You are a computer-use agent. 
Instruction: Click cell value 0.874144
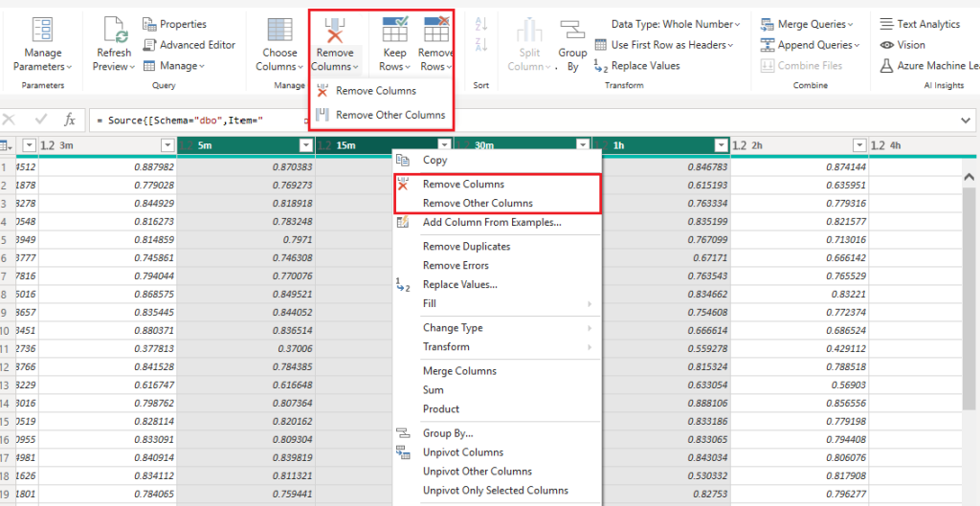click(846, 166)
